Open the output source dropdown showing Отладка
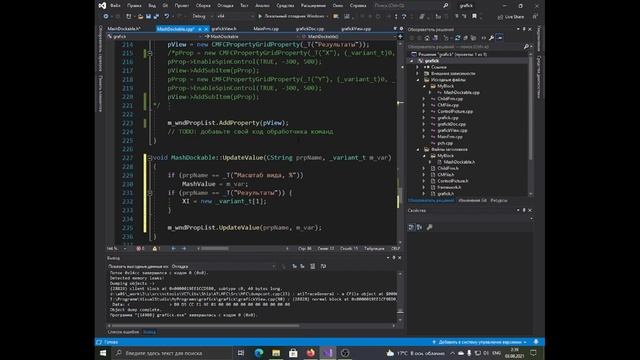Image resolution: width=640 pixels, height=360 pixels. point(223,267)
